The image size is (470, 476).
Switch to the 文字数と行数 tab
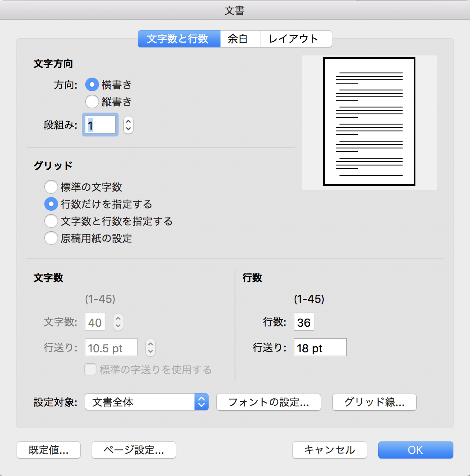click(179, 39)
